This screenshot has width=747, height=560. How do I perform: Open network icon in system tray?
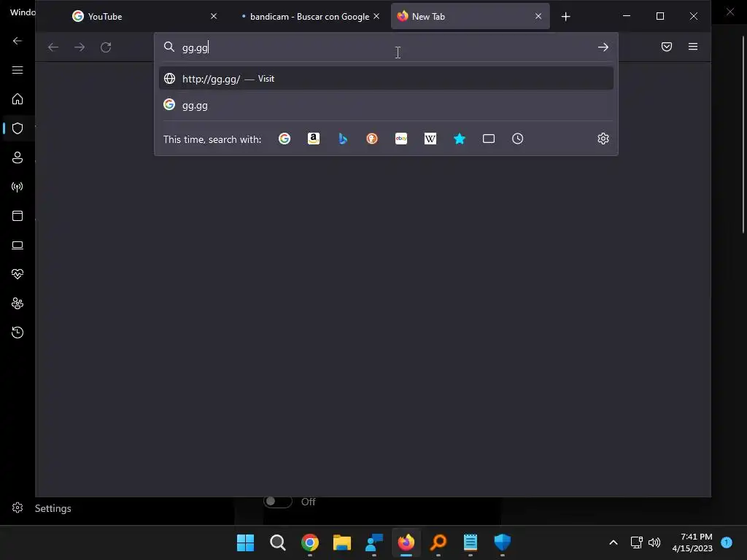636,542
